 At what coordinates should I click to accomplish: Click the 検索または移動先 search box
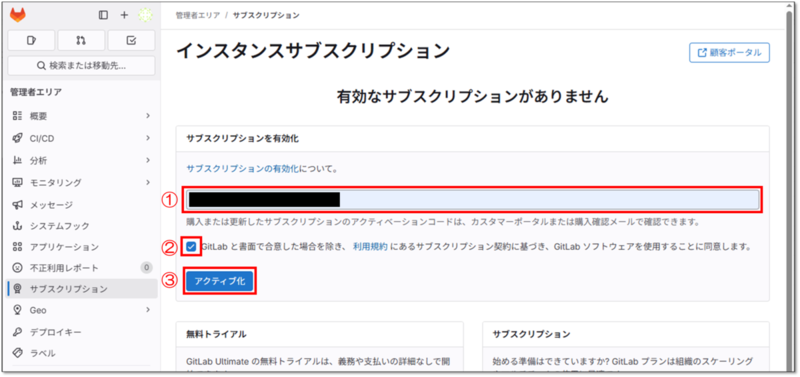click(81, 66)
